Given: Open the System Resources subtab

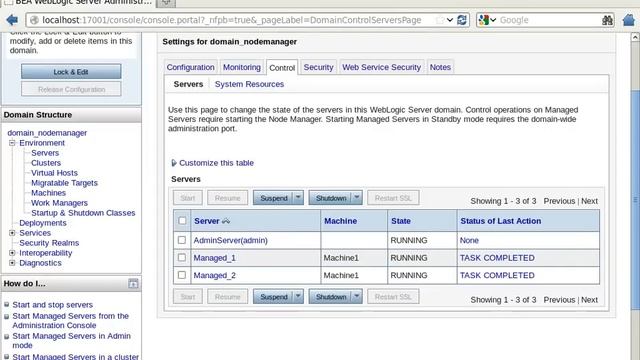Looking at the screenshot, I should tap(249, 84).
